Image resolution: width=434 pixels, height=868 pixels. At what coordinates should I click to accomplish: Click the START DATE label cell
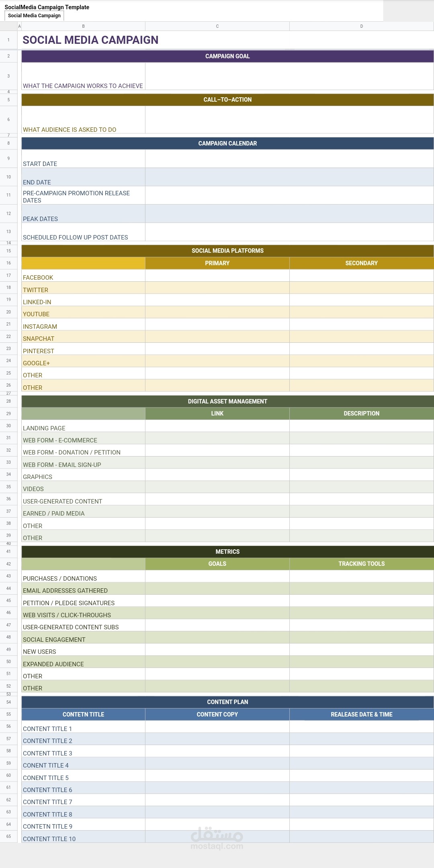(83, 159)
